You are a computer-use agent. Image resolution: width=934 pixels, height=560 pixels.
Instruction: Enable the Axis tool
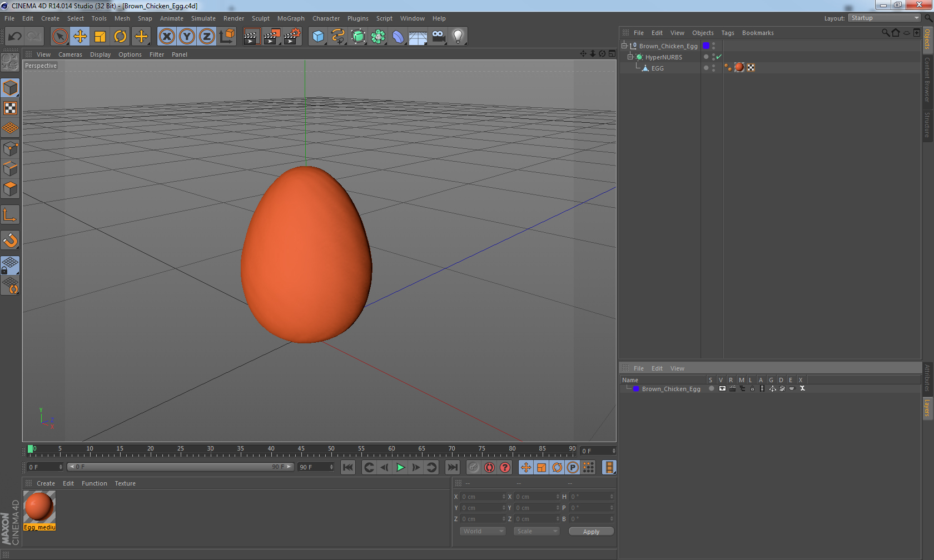pos(10,214)
